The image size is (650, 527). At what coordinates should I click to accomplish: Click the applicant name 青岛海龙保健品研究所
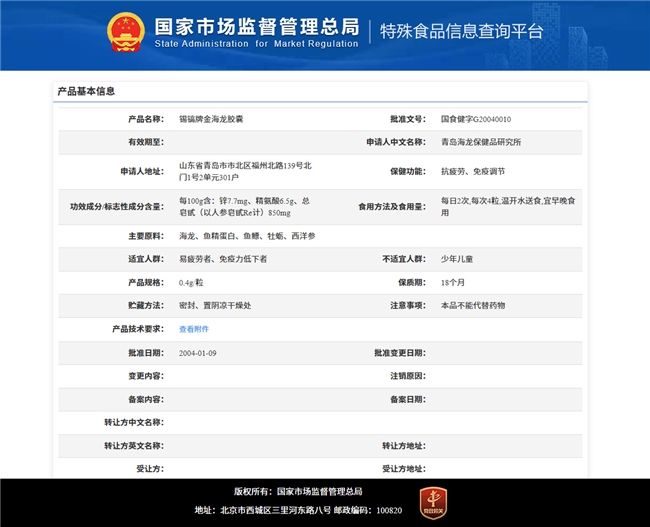[480, 143]
